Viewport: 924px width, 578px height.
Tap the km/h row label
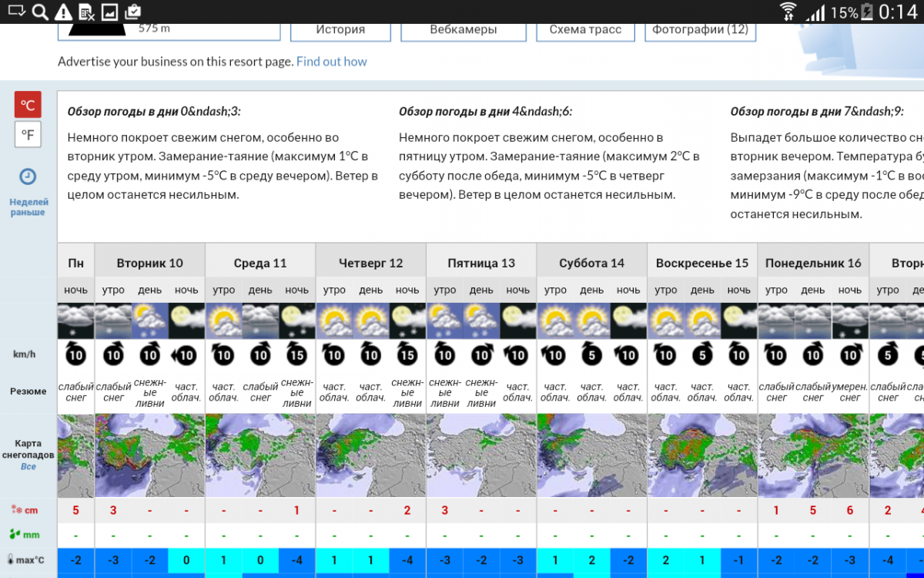[25, 355]
